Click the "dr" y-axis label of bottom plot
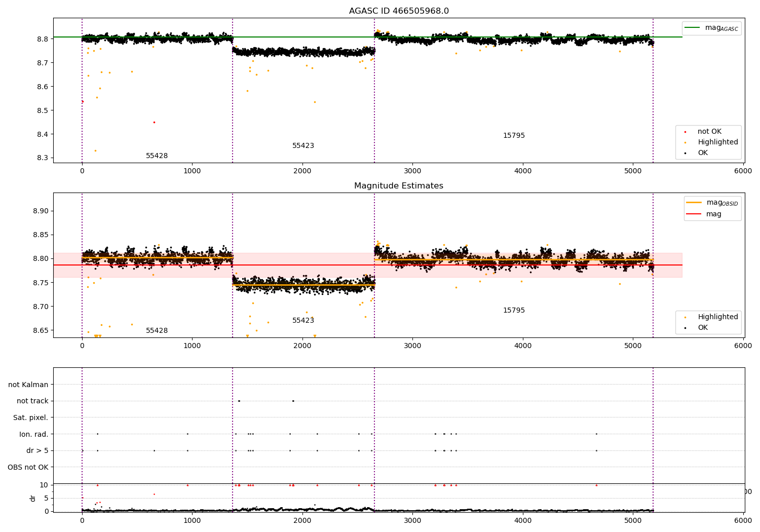 point(33,498)
